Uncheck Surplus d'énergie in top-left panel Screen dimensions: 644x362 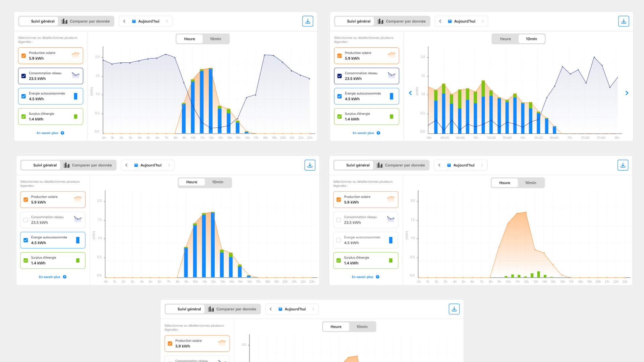click(23, 117)
